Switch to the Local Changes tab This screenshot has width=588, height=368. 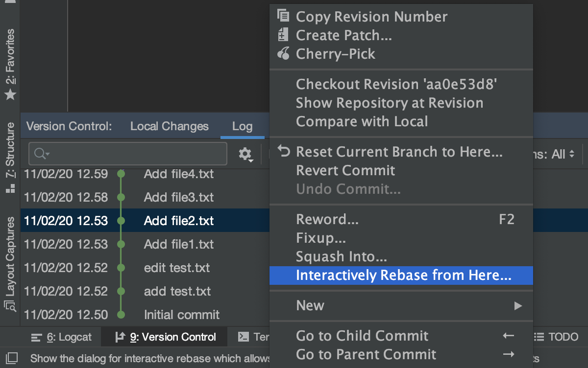click(170, 126)
